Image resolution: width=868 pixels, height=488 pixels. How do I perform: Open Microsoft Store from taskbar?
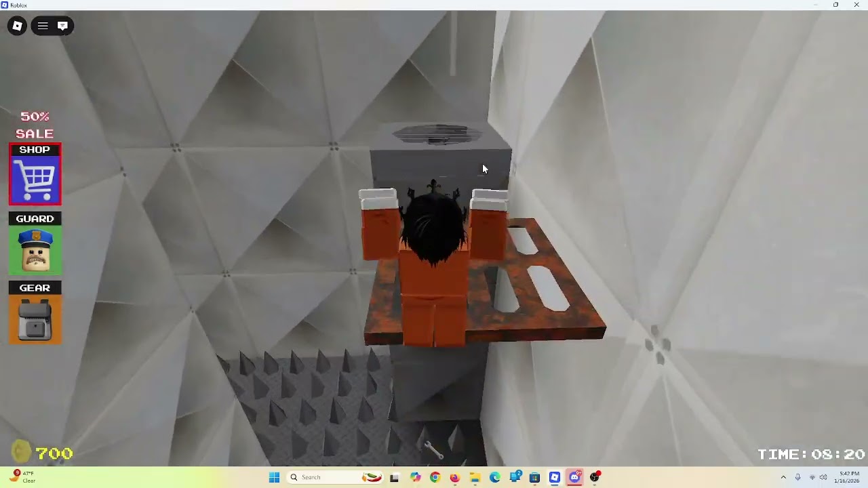click(534, 477)
